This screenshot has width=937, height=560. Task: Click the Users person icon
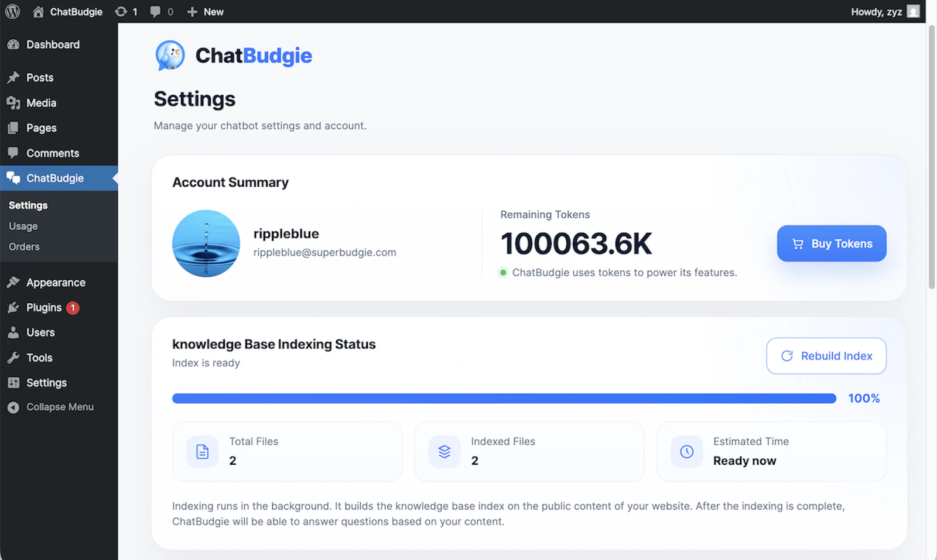(x=13, y=332)
